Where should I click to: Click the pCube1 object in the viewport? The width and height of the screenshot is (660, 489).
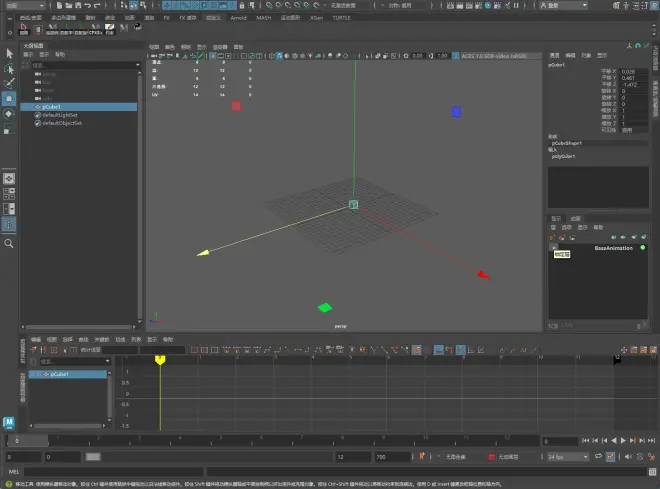click(x=353, y=204)
